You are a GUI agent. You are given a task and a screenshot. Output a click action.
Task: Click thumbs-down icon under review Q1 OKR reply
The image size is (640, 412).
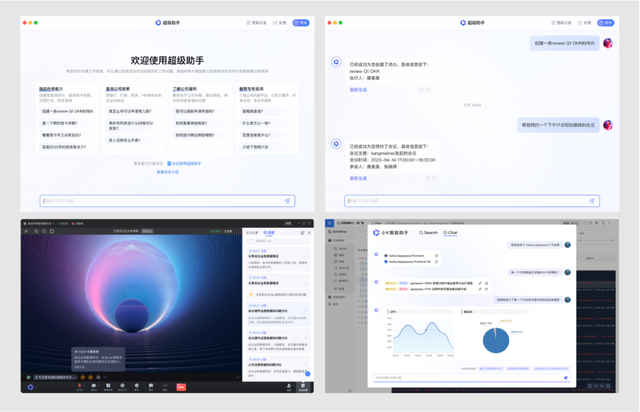tap(429, 90)
